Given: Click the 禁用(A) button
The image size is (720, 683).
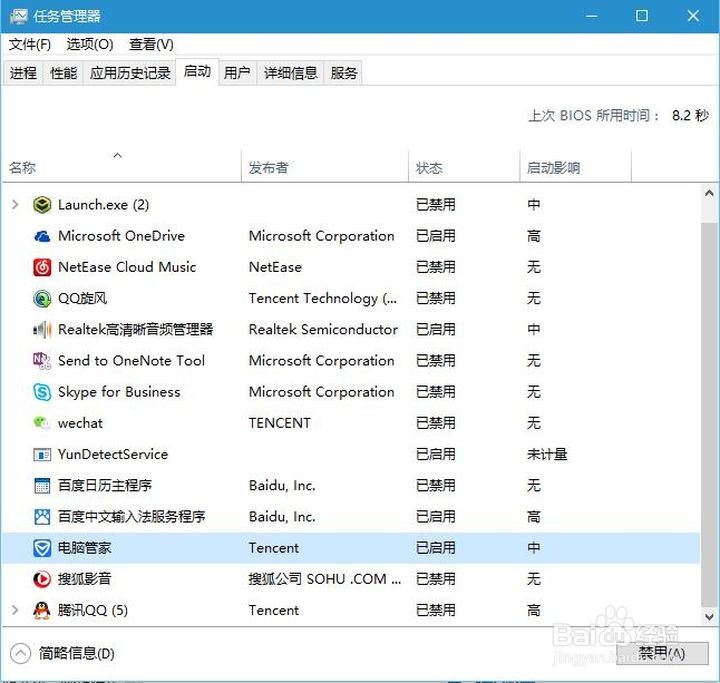Looking at the screenshot, I should click(662, 653).
